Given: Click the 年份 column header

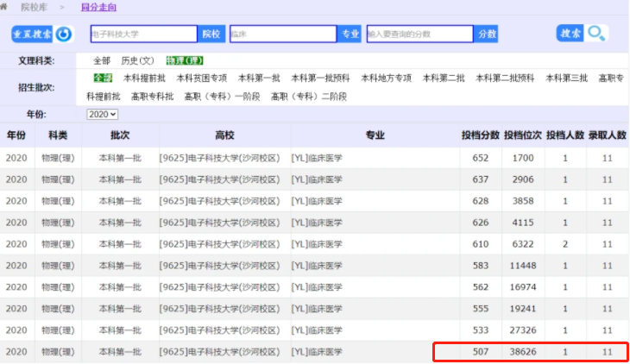Looking at the screenshot, I should tap(16, 135).
